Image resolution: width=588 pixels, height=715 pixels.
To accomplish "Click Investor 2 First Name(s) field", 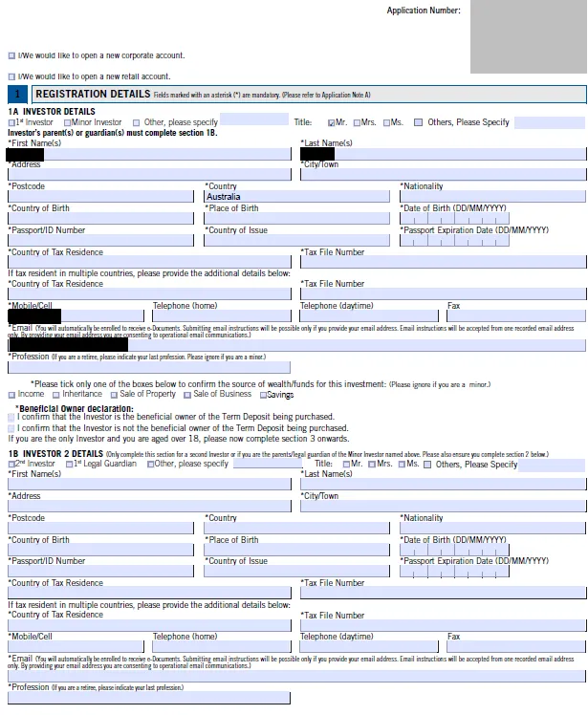I will tap(148, 485).
